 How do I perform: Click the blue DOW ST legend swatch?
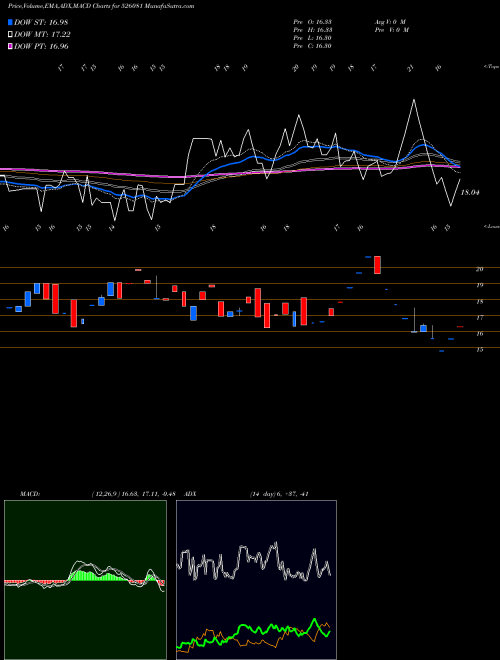point(11,22)
